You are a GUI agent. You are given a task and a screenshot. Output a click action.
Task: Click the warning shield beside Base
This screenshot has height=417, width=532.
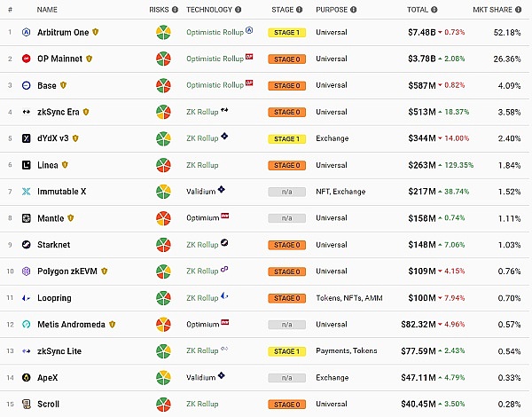[63, 85]
